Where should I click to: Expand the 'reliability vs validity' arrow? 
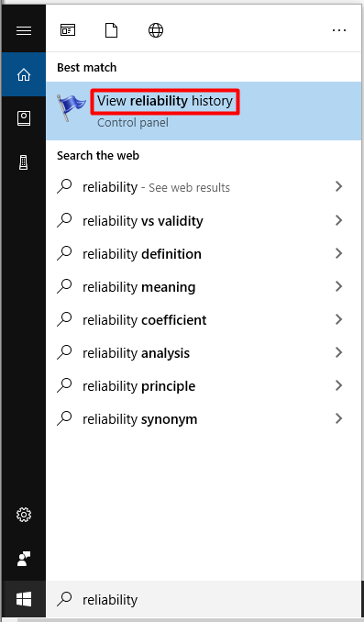coord(338,220)
